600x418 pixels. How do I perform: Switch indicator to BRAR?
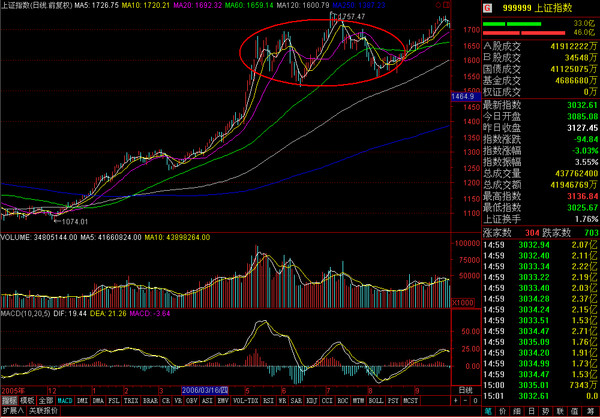pyautogui.click(x=150, y=401)
